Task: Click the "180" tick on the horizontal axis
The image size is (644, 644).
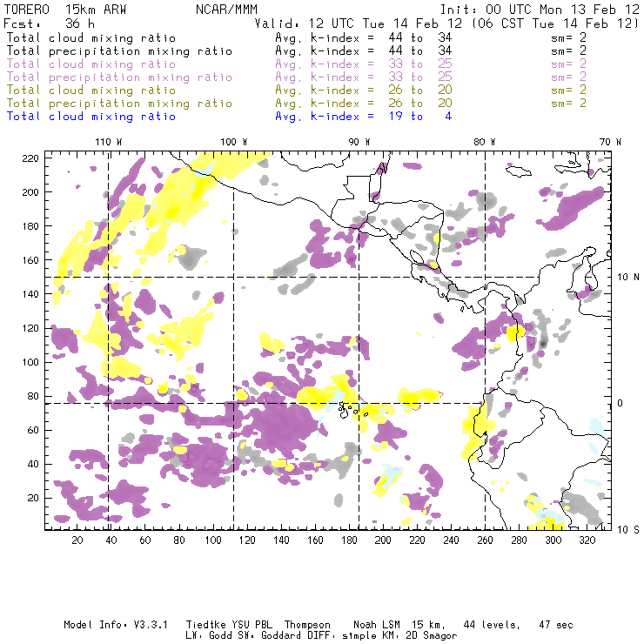Action: pyautogui.click(x=349, y=540)
